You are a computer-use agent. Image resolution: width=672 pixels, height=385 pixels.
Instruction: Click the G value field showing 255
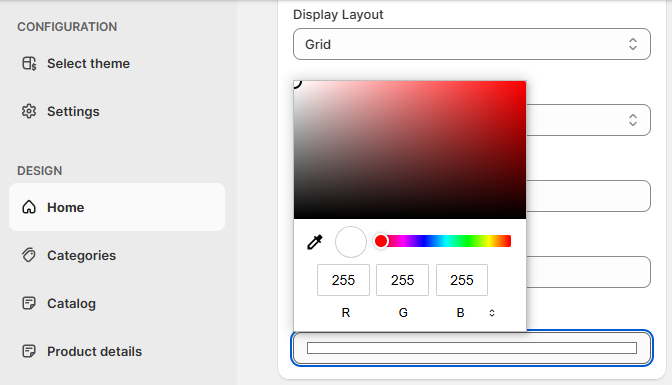402,280
